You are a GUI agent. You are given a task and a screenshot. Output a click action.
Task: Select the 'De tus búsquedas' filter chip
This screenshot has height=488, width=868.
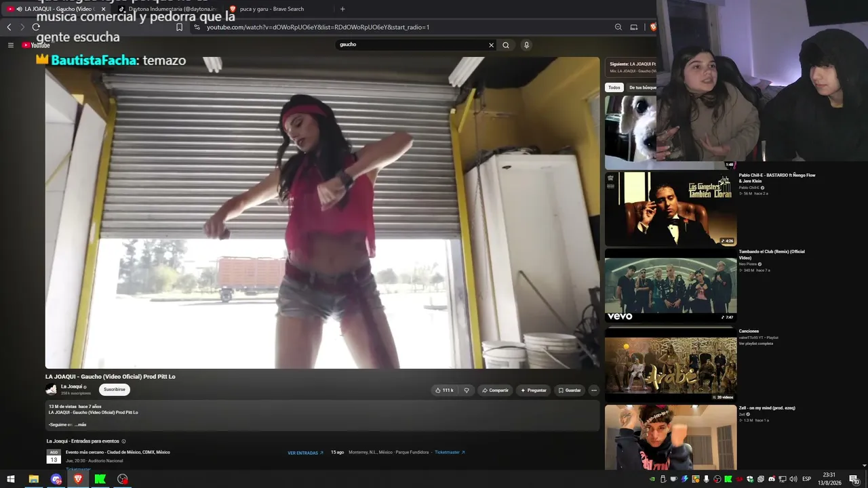click(x=642, y=87)
